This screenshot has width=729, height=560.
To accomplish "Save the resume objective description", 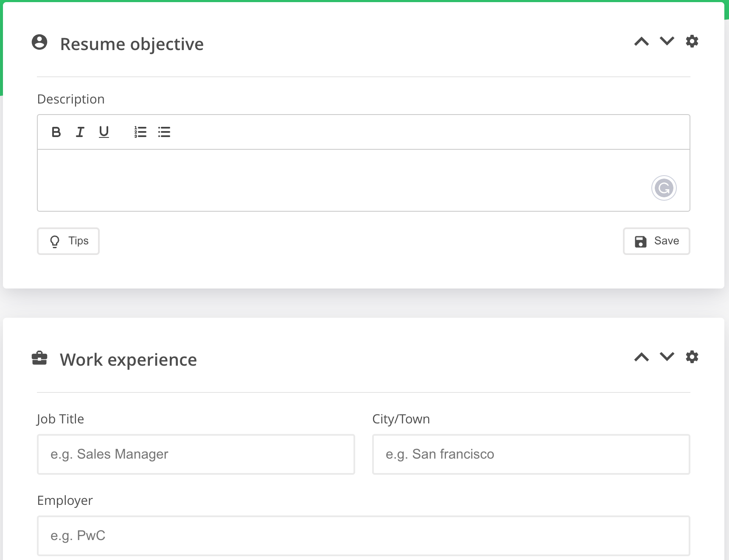I will click(656, 241).
